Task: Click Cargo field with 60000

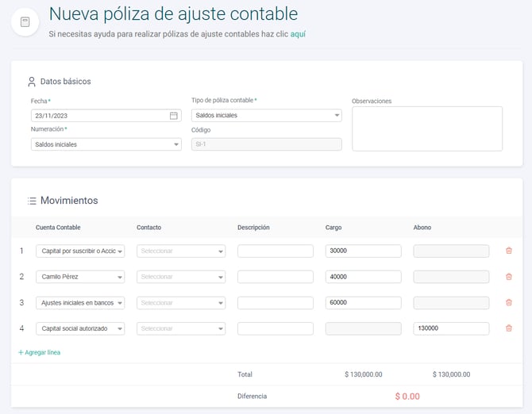Action: (x=364, y=303)
